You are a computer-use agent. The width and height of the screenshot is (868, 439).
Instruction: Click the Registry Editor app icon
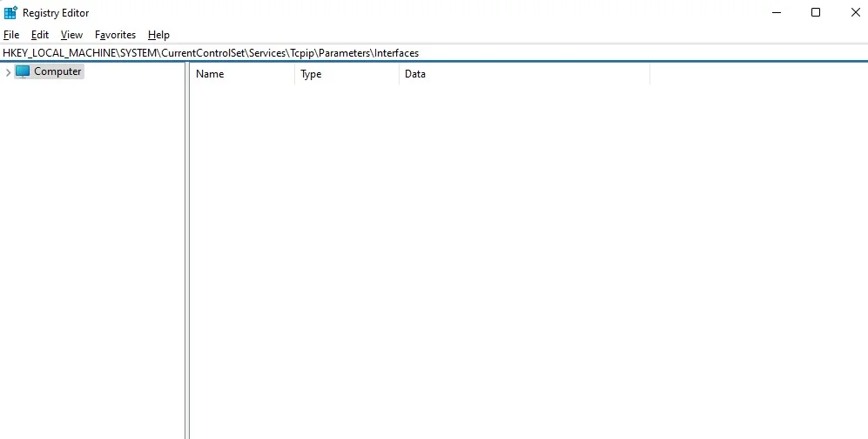[x=10, y=13]
